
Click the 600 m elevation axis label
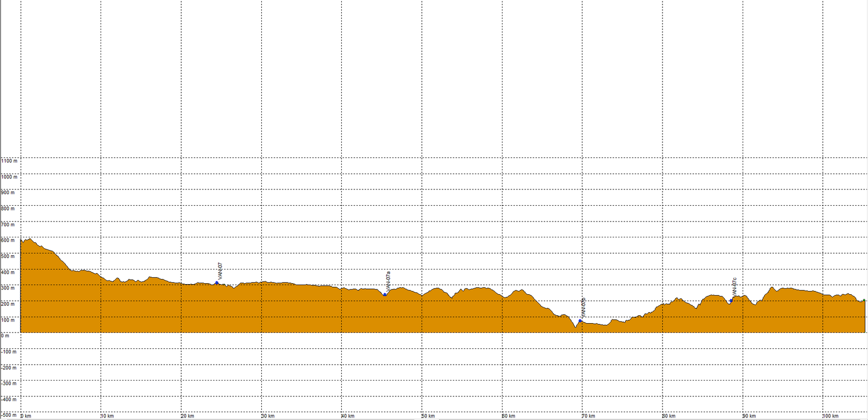point(8,240)
